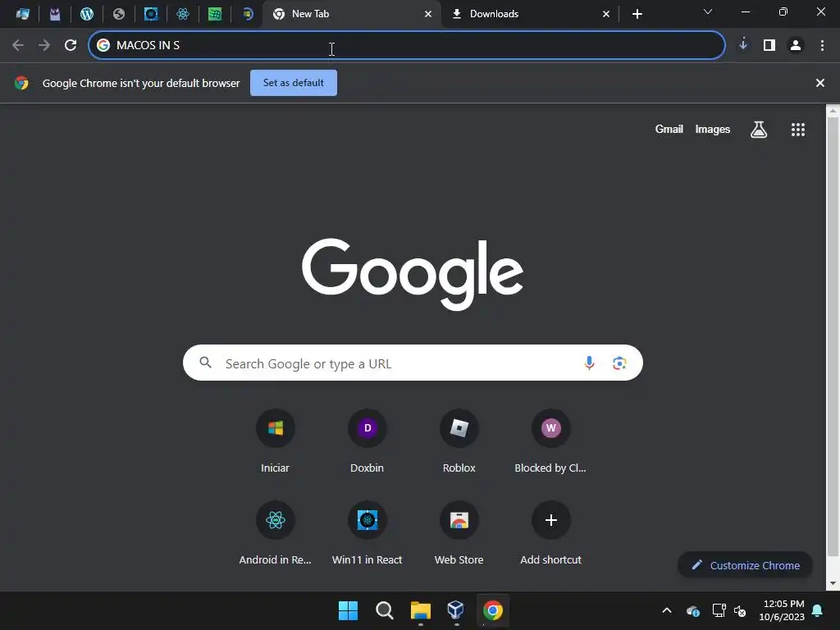Open Windows Start menu

coord(348,610)
